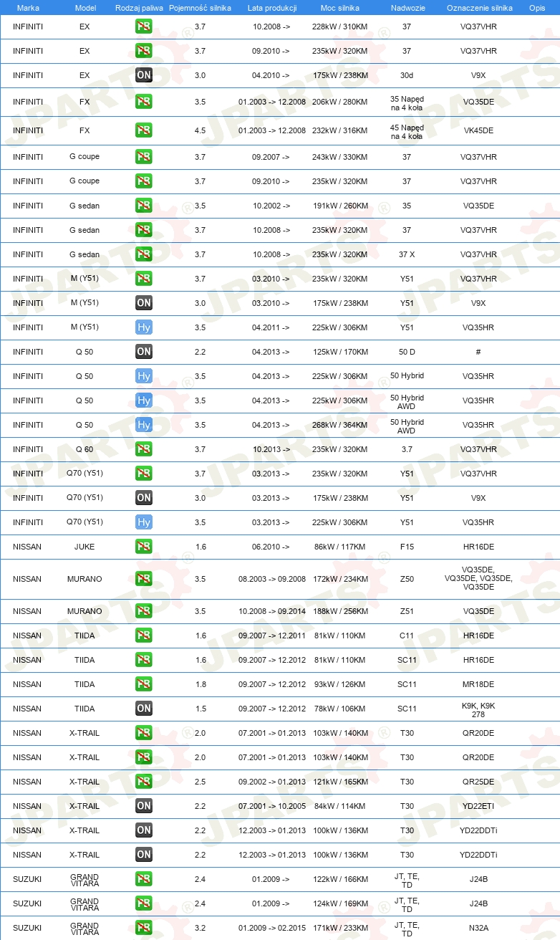Click the Hy icon for Q 50 268kW
Screen dimensions: 560x940
(x=144, y=425)
